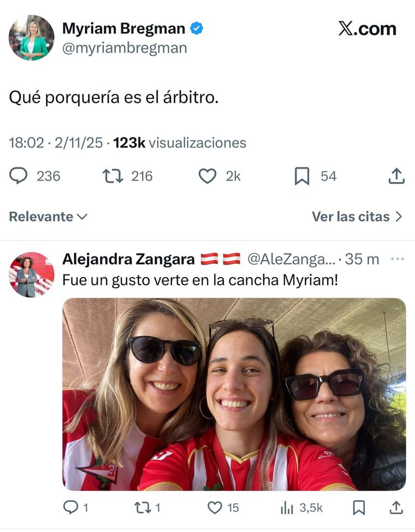The image size is (415, 532).
Task: Click the chevron next to Ver las citas
Action: tap(399, 217)
